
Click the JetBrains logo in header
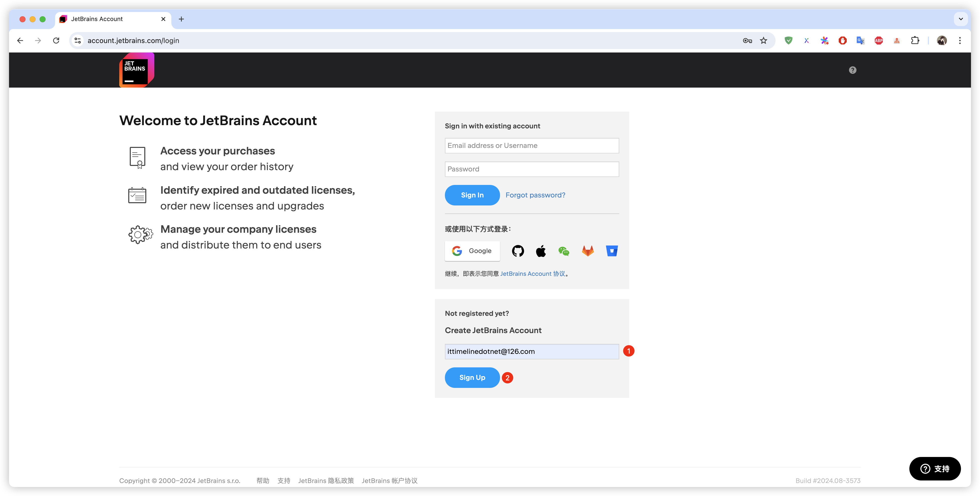[x=137, y=70]
